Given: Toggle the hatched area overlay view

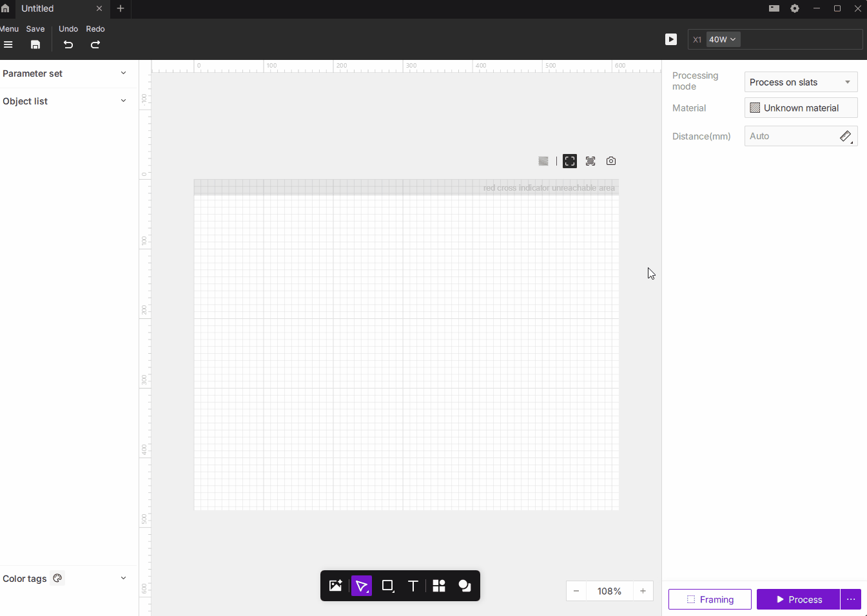Looking at the screenshot, I should (x=590, y=161).
